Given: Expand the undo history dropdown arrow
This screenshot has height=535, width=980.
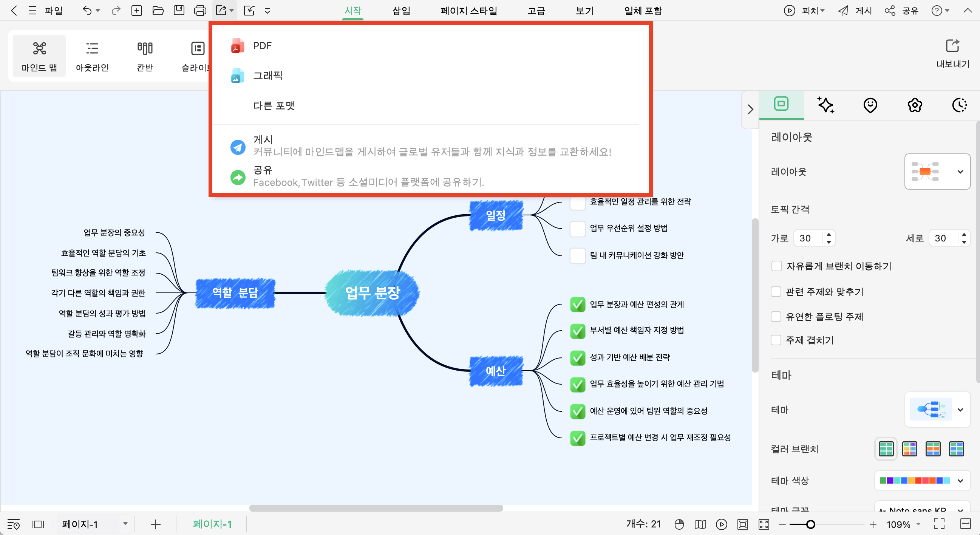Looking at the screenshot, I should tap(98, 11).
